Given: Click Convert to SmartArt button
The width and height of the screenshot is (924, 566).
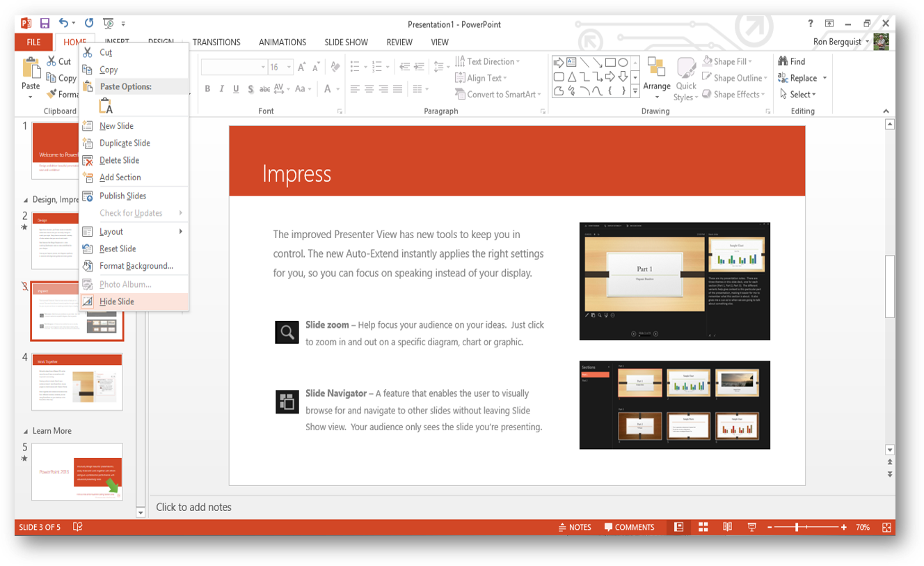Looking at the screenshot, I should tap(497, 94).
